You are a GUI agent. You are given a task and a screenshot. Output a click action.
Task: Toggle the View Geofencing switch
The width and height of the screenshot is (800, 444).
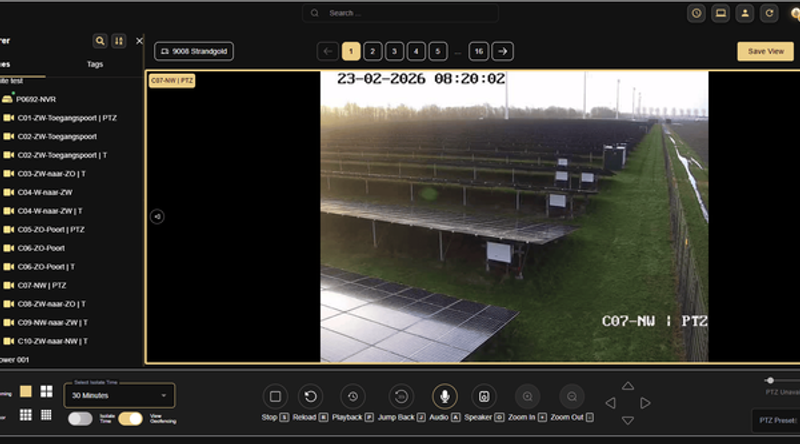click(131, 419)
